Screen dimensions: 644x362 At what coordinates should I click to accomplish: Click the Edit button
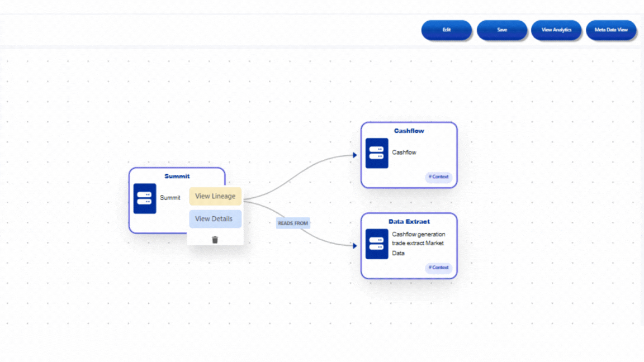[446, 30]
